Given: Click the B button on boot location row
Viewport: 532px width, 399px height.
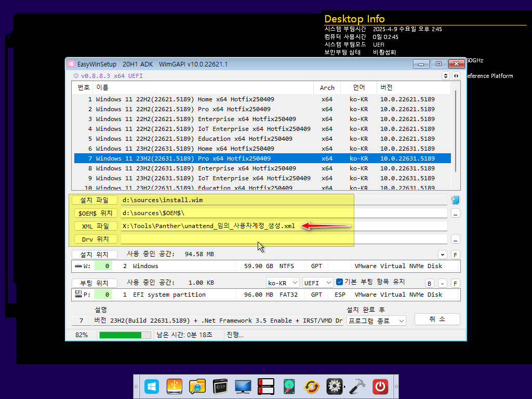Looking at the screenshot, I should click(429, 283).
